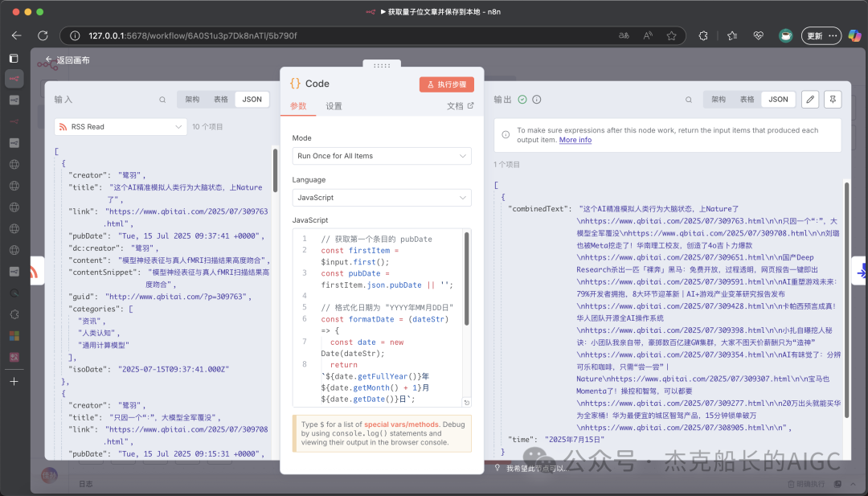The image size is (868, 496).
Task: Select the active n8n vertical tab
Action: click(x=14, y=79)
